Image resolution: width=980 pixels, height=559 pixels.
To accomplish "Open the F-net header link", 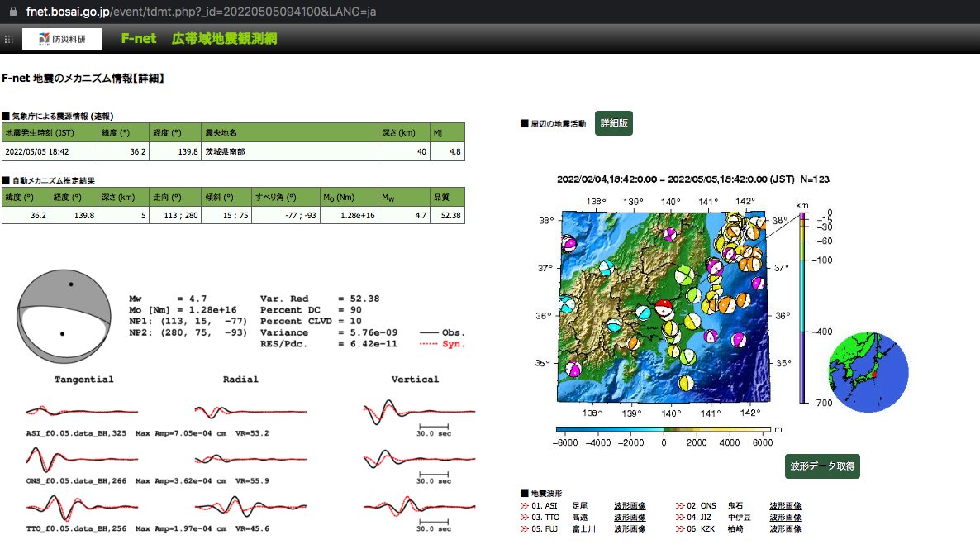I will coord(138,38).
